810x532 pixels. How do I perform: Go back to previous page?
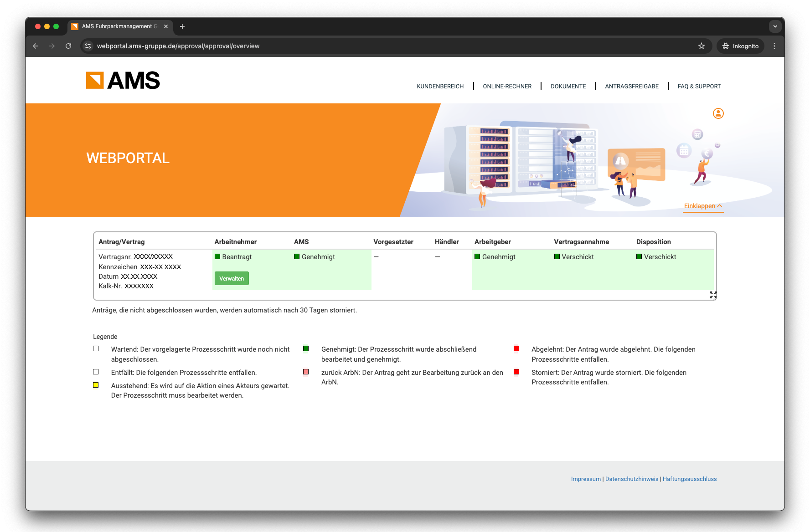click(x=36, y=46)
